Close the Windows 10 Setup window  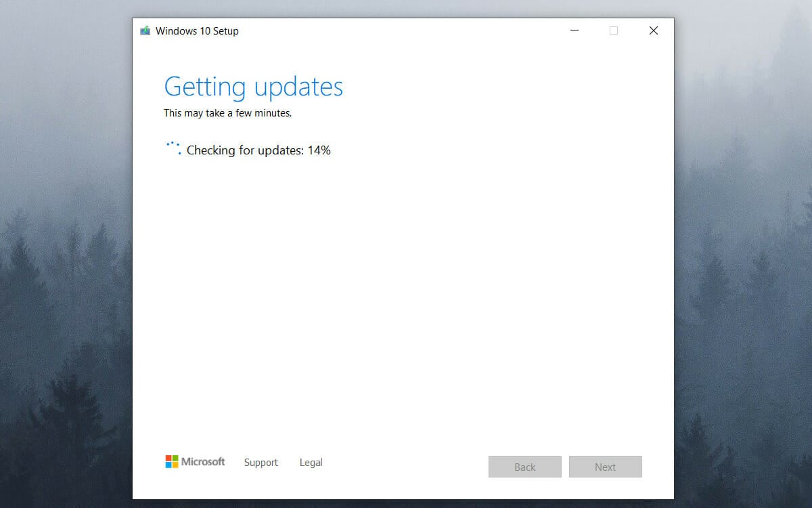(654, 30)
